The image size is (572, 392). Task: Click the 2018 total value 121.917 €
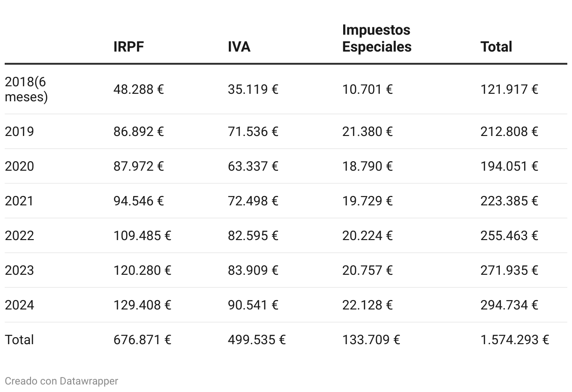(509, 89)
